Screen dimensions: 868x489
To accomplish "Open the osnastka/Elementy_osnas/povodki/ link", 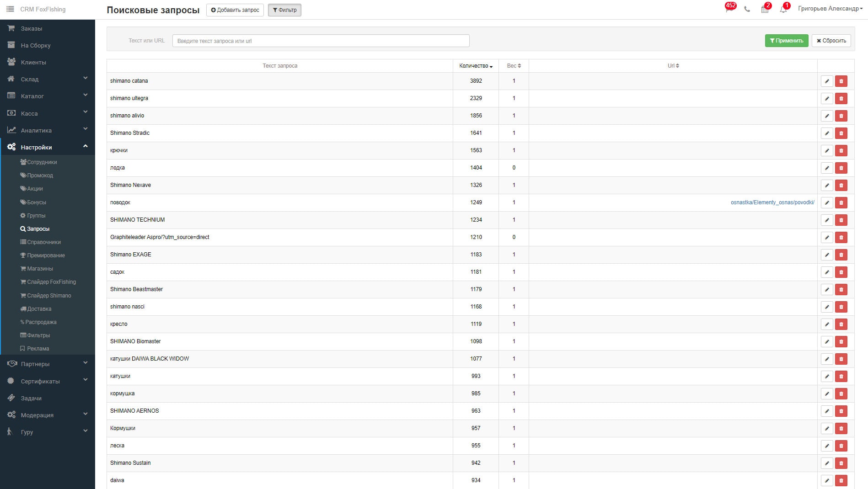I will click(772, 202).
